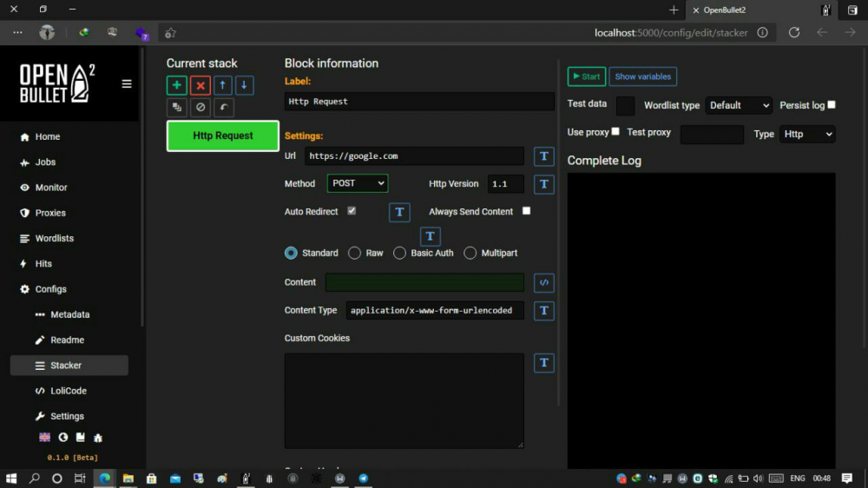868x488 pixels.
Task: Click the clock icon in sidebar footer
Action: (x=63, y=437)
